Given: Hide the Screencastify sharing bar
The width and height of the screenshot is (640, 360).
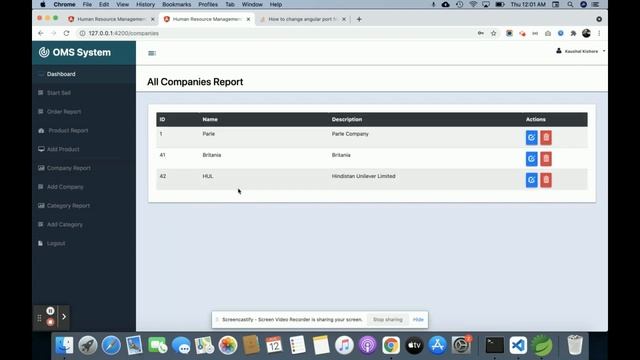Looking at the screenshot, I should point(418,320).
